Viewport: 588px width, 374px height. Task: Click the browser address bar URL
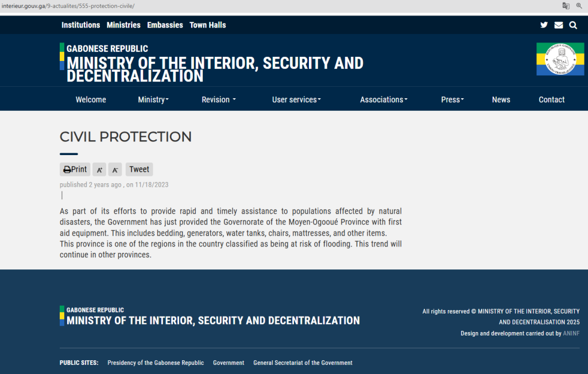coord(69,6)
